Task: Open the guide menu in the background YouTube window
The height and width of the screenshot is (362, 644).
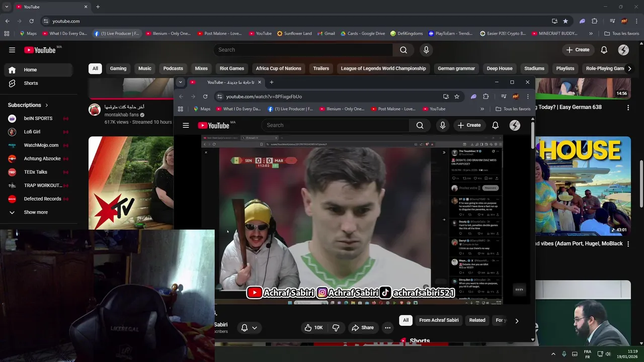Action: click(12, 50)
